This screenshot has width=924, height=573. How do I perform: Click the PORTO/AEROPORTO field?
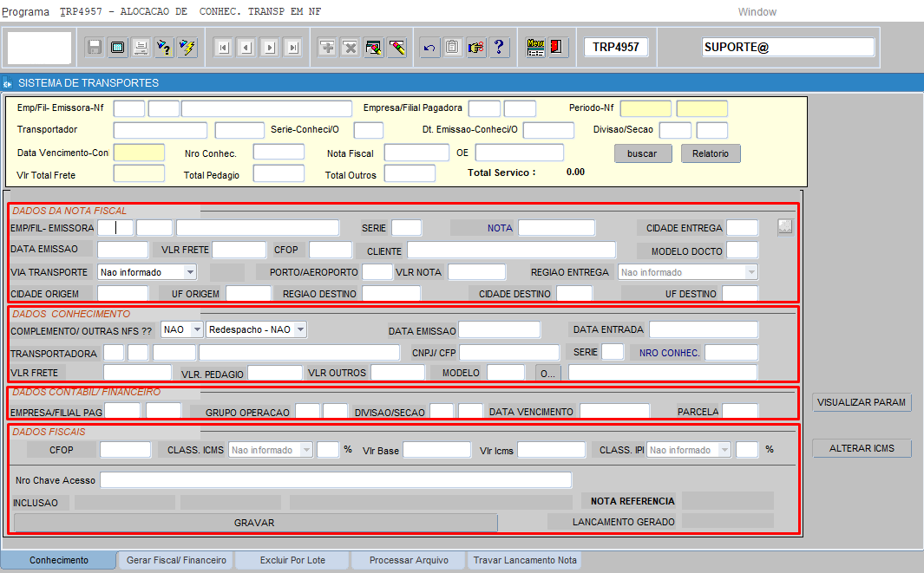[377, 272]
